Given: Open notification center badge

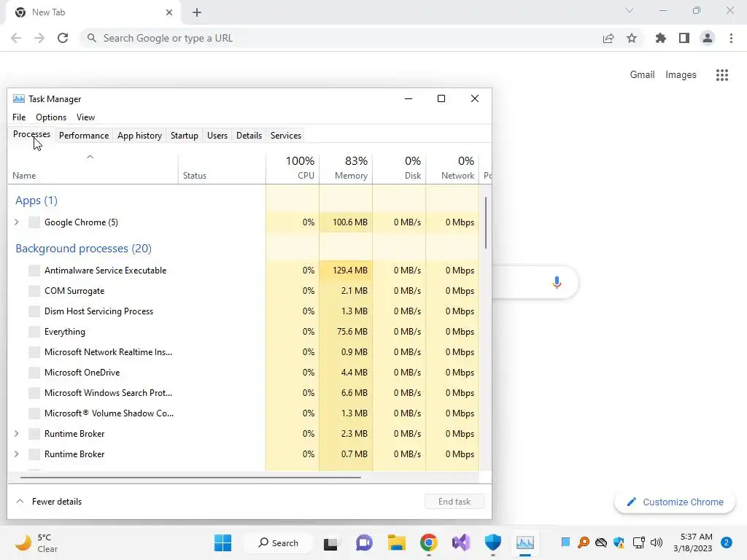Looking at the screenshot, I should click(727, 542).
